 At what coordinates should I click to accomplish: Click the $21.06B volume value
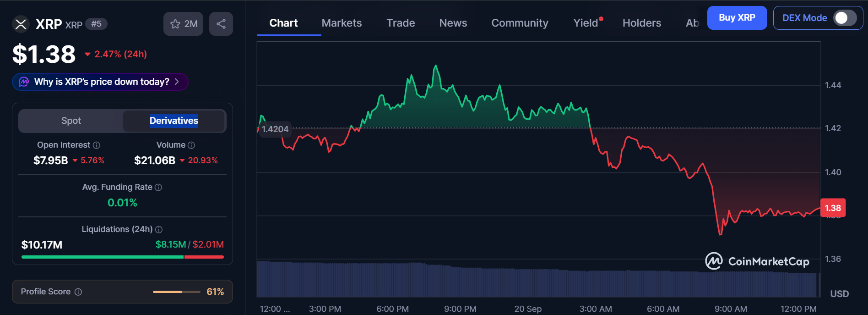pos(155,160)
